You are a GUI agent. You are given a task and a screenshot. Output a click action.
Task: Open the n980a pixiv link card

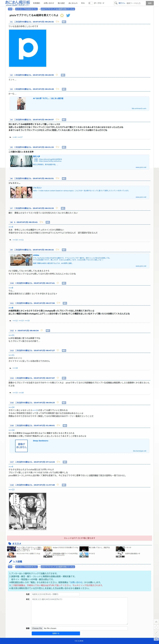(79, 261)
